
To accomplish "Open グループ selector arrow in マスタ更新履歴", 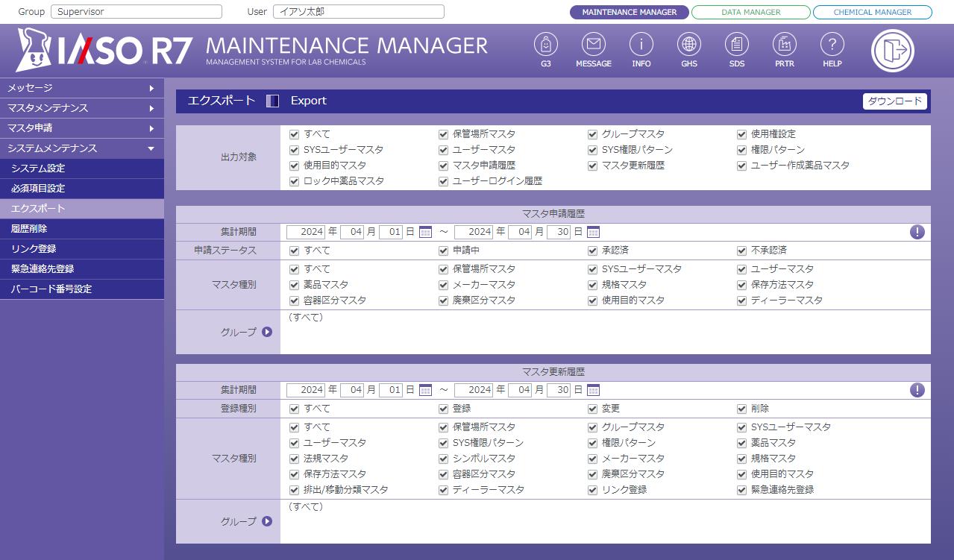I will click(267, 521).
